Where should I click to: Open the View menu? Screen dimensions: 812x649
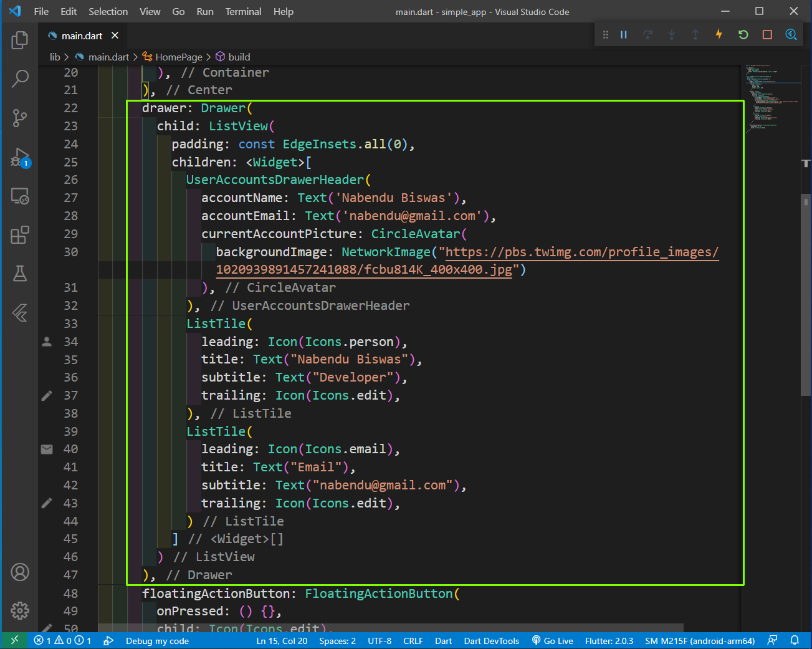150,11
